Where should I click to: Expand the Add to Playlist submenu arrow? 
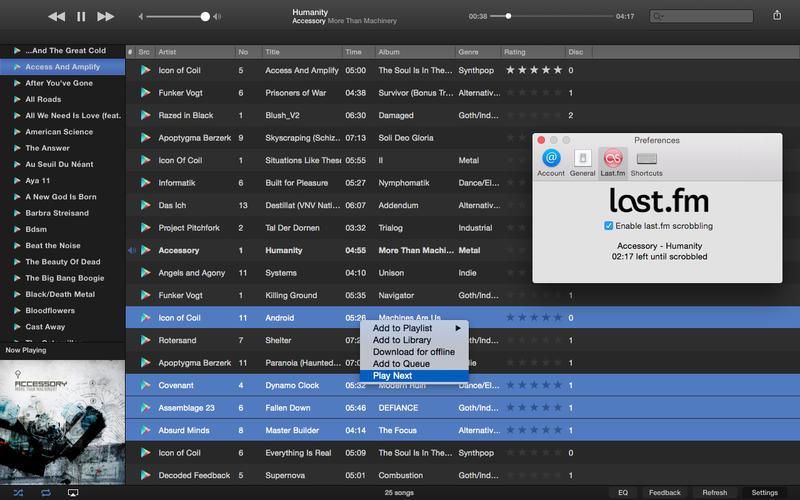click(x=458, y=328)
